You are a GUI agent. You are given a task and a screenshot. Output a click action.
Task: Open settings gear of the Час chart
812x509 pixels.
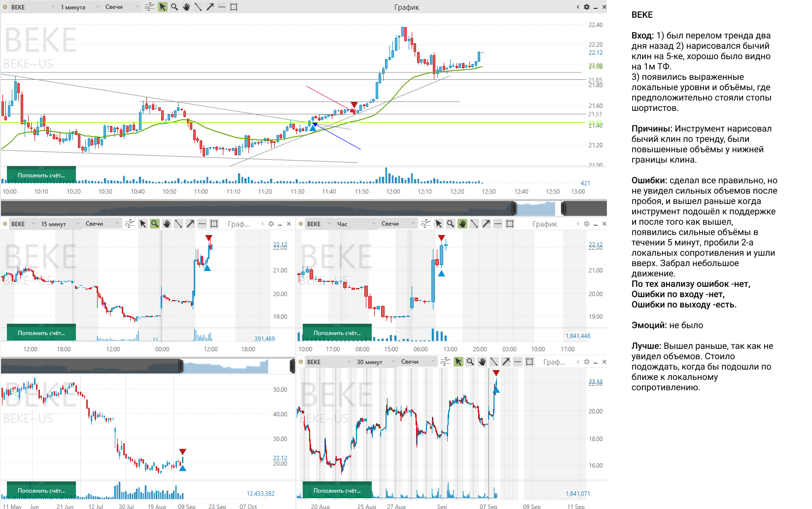pos(587,224)
